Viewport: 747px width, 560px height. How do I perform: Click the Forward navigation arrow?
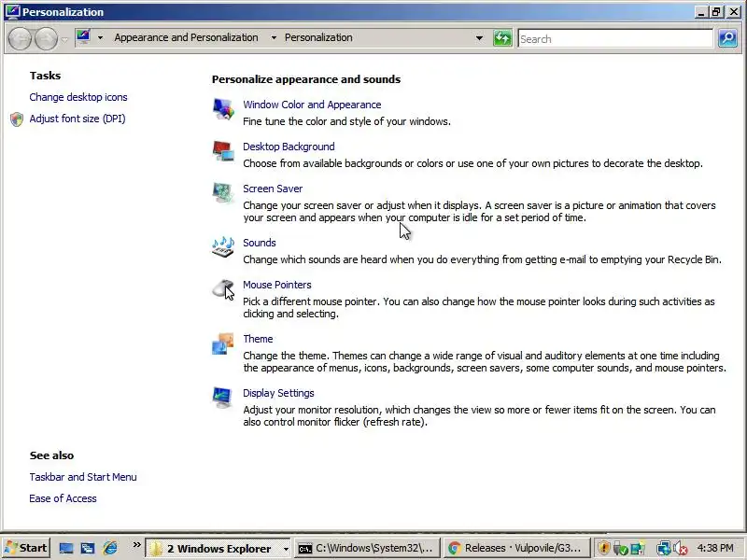(46, 38)
